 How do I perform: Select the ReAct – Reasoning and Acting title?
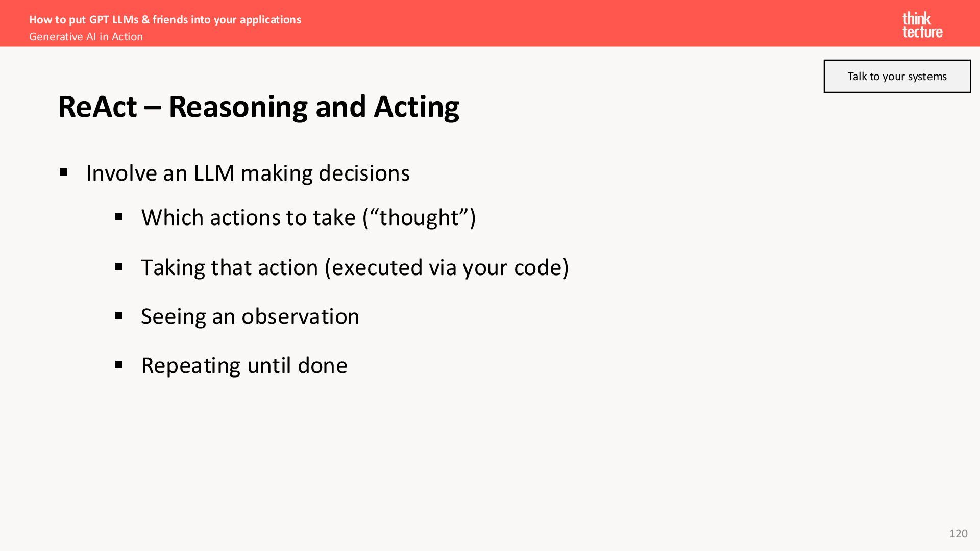coord(259,107)
